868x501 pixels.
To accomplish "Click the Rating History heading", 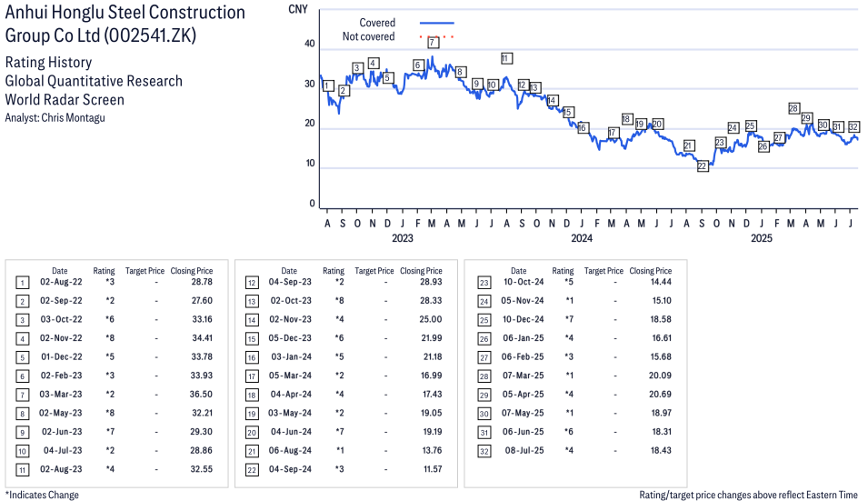I will coord(49,62).
